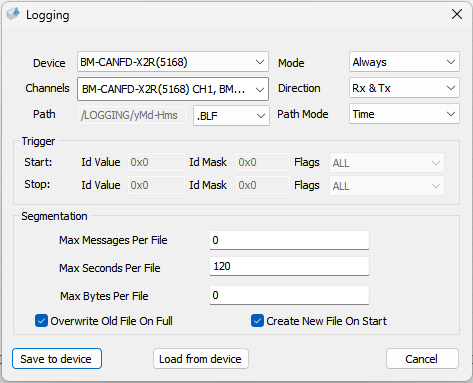Click the Start trigger Id Value field
Screen dimensions: 473x383
pyautogui.click(x=156, y=162)
